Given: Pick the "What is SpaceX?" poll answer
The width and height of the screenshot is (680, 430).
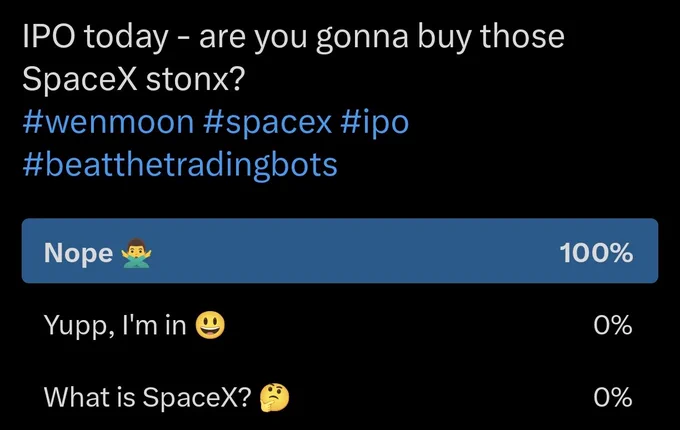Looking at the screenshot, I should pos(340,397).
